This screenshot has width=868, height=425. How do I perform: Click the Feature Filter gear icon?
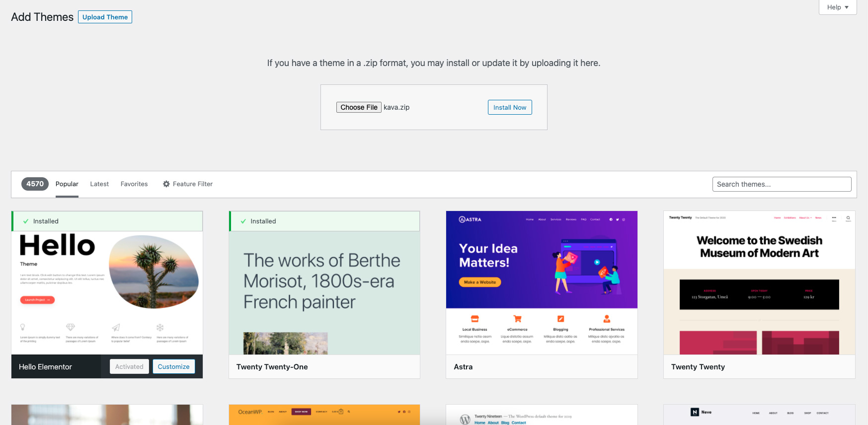[166, 184]
